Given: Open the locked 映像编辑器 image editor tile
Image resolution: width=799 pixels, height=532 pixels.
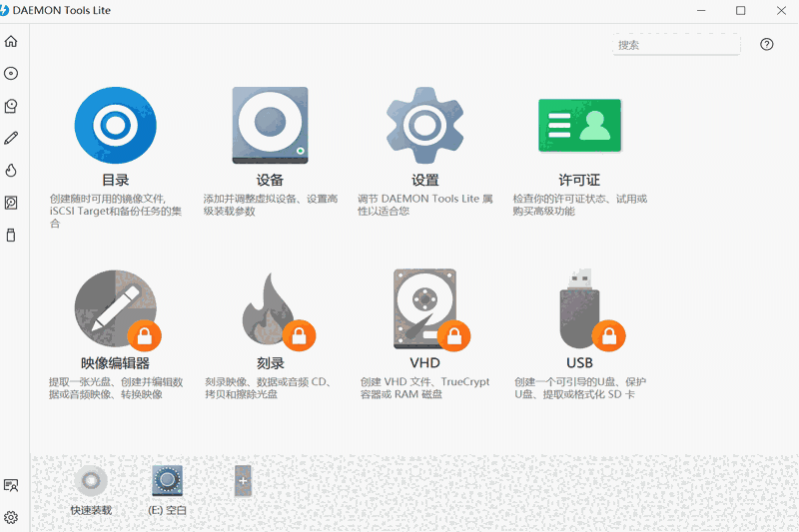Looking at the screenshot, I should pyautogui.click(x=117, y=309).
